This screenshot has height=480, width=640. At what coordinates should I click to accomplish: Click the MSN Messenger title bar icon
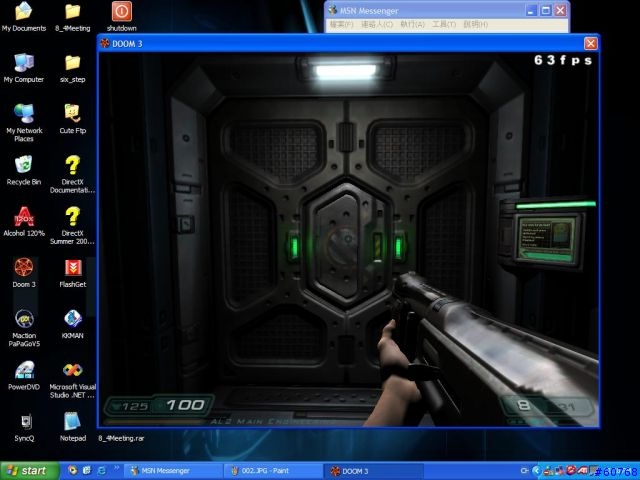(333, 11)
